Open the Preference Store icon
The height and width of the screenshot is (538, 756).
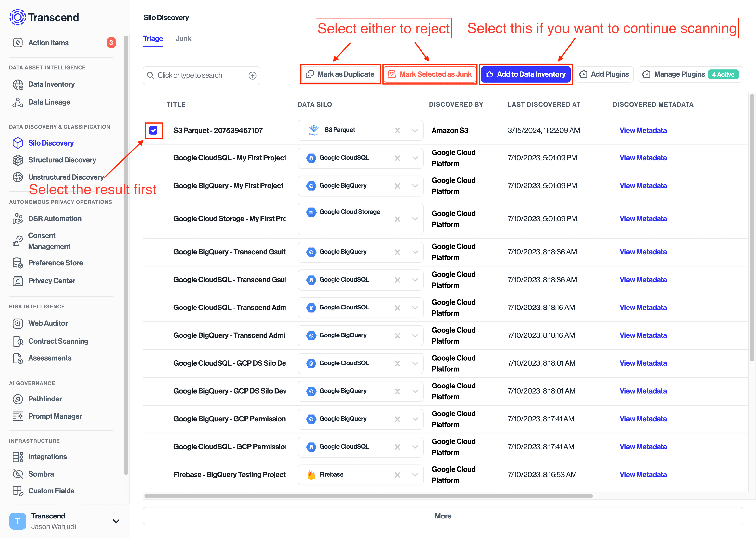click(18, 263)
